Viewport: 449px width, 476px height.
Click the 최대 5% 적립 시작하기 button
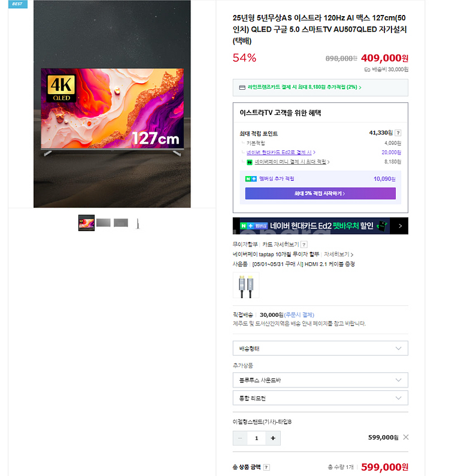point(320,193)
